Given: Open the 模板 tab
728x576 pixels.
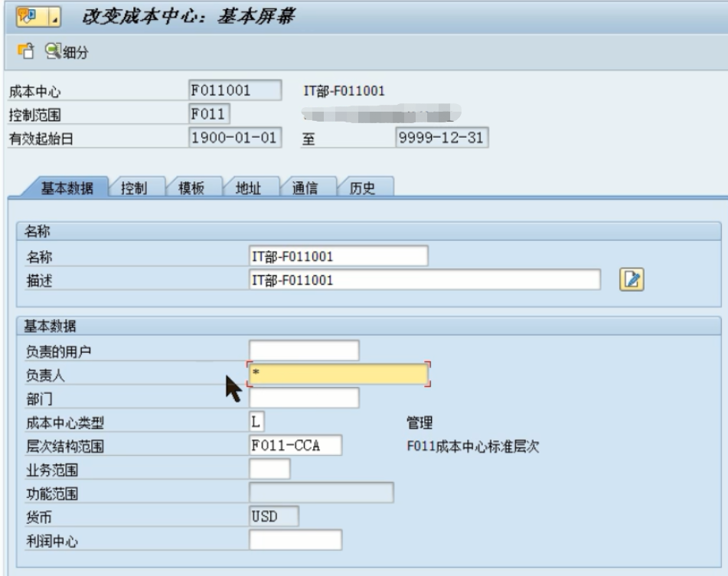Looking at the screenshot, I should pos(191,188).
